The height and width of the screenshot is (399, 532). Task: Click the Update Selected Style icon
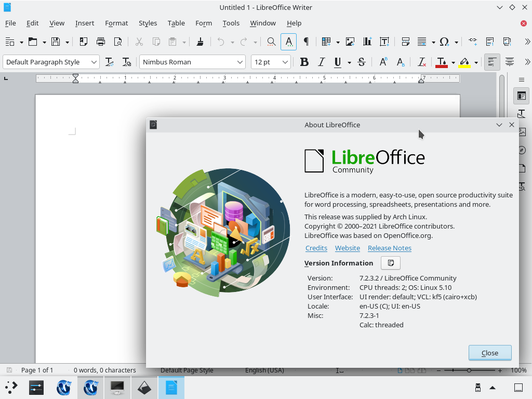[109, 62]
